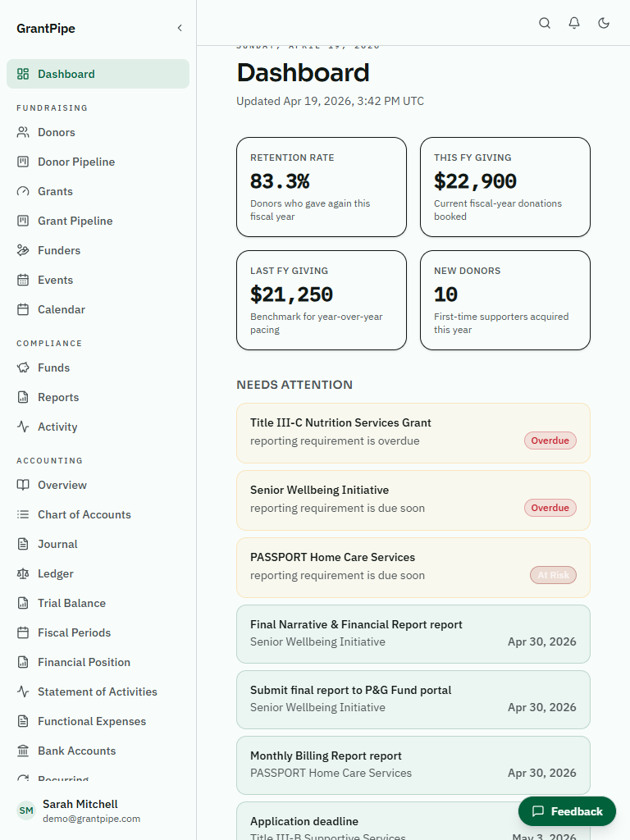The height and width of the screenshot is (840, 630).
Task: Open the Feedback button
Action: click(x=567, y=811)
